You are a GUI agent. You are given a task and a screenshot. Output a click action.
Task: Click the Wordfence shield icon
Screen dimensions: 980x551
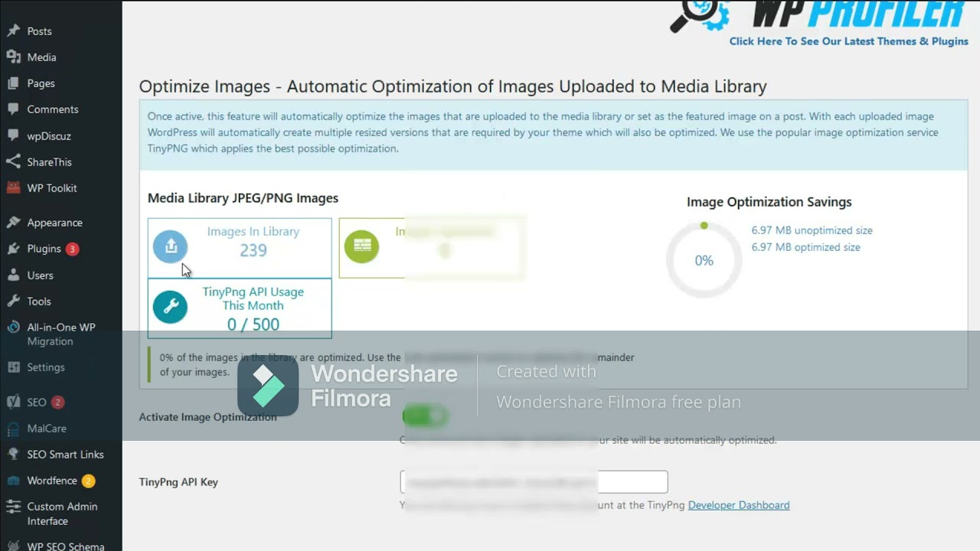click(13, 481)
